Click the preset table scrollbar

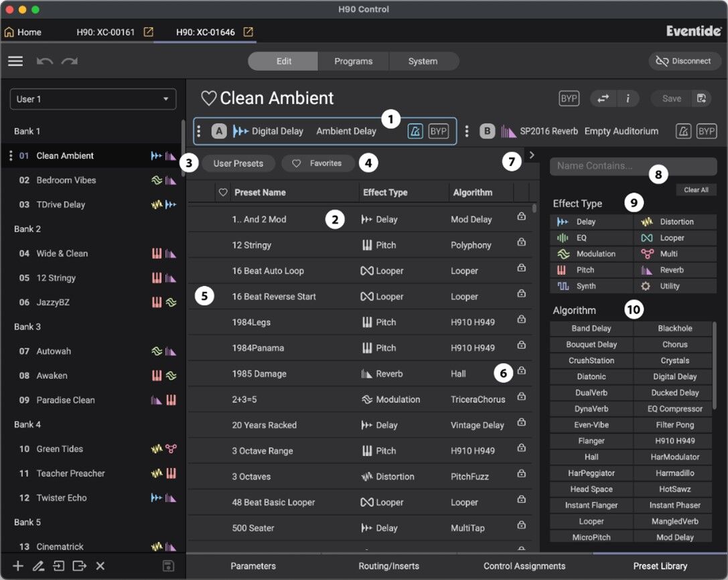[x=534, y=208]
